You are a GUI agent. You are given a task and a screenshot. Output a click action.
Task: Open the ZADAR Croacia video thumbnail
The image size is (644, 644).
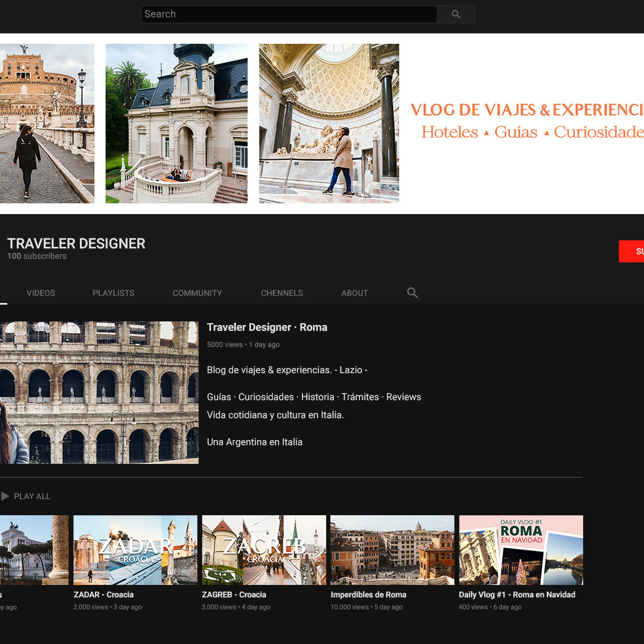click(x=135, y=550)
